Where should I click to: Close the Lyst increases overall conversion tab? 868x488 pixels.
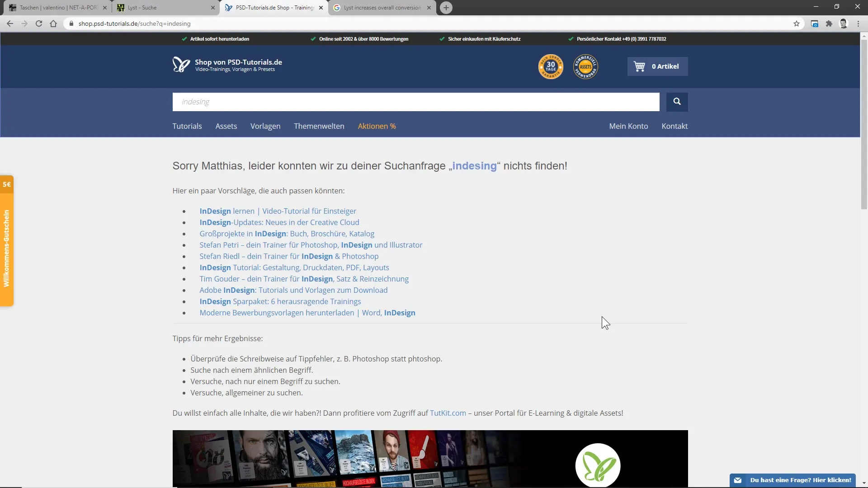[x=429, y=8]
